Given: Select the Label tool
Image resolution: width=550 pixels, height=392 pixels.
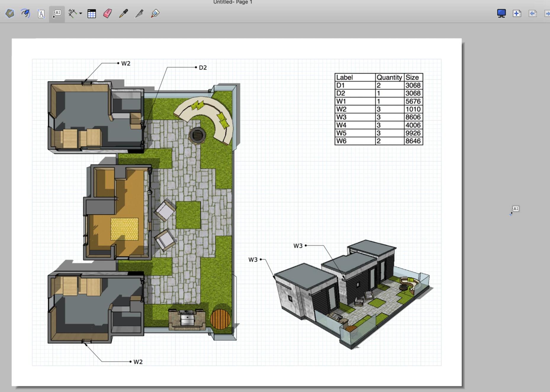Looking at the screenshot, I should [x=57, y=14].
